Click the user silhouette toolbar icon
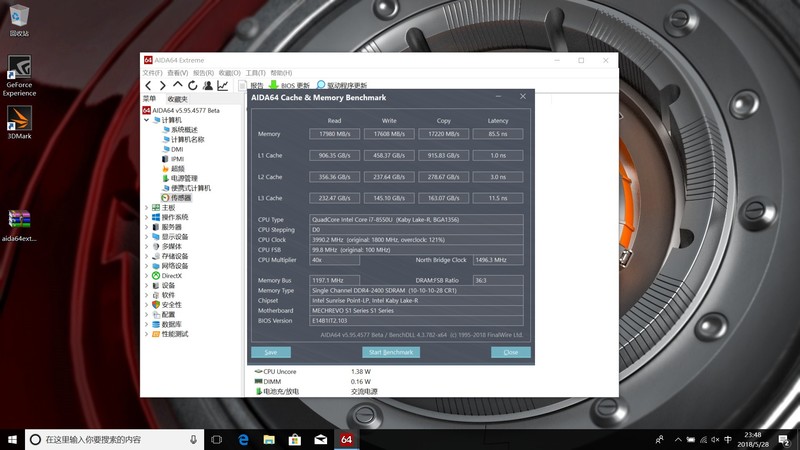The height and width of the screenshot is (450, 800). pos(207,85)
